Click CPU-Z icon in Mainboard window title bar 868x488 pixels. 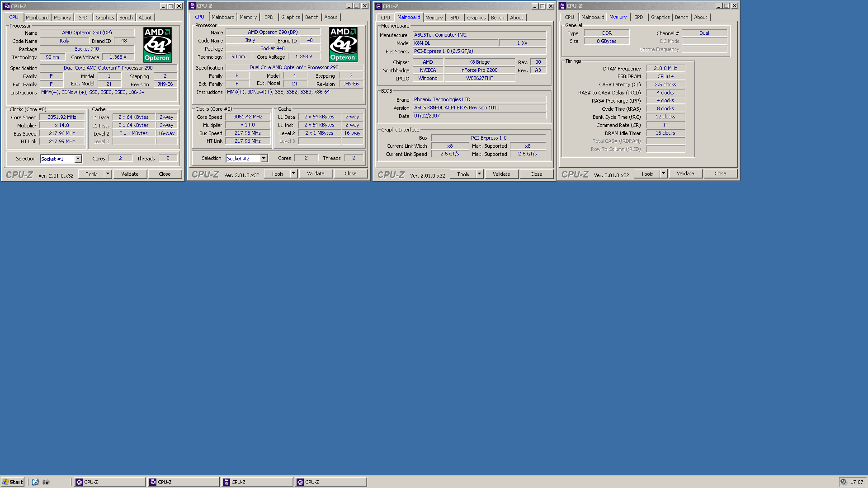point(378,6)
